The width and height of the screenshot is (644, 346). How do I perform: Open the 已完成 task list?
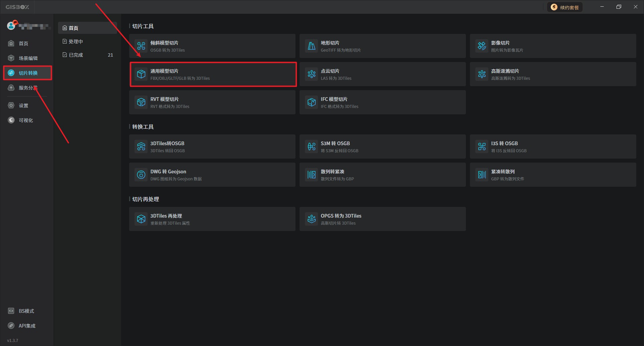pyautogui.click(x=75, y=55)
